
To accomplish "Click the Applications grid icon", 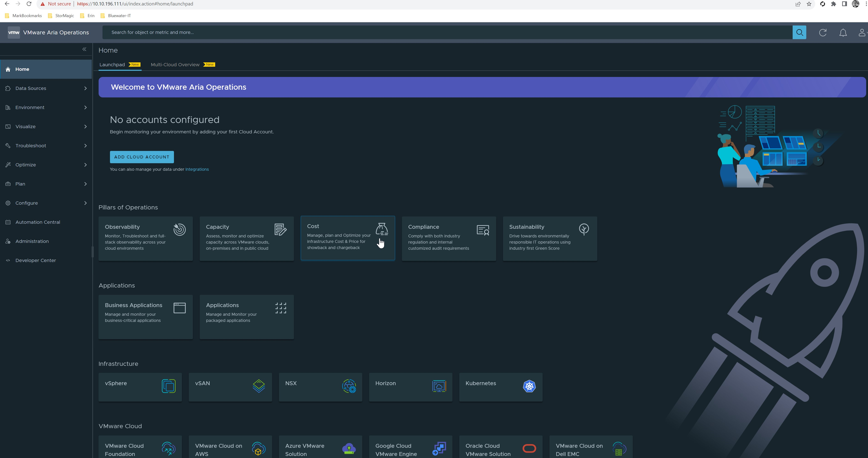I will [281, 308].
